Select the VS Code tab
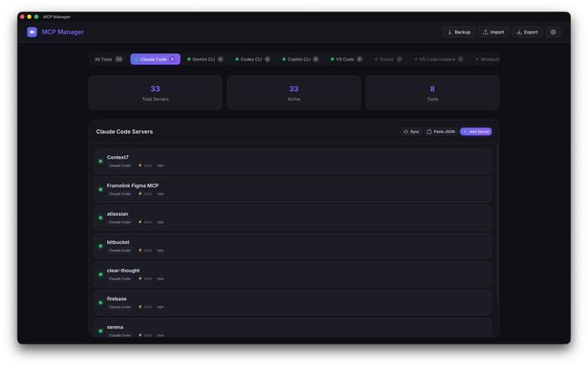The height and width of the screenshot is (367, 588). point(347,59)
